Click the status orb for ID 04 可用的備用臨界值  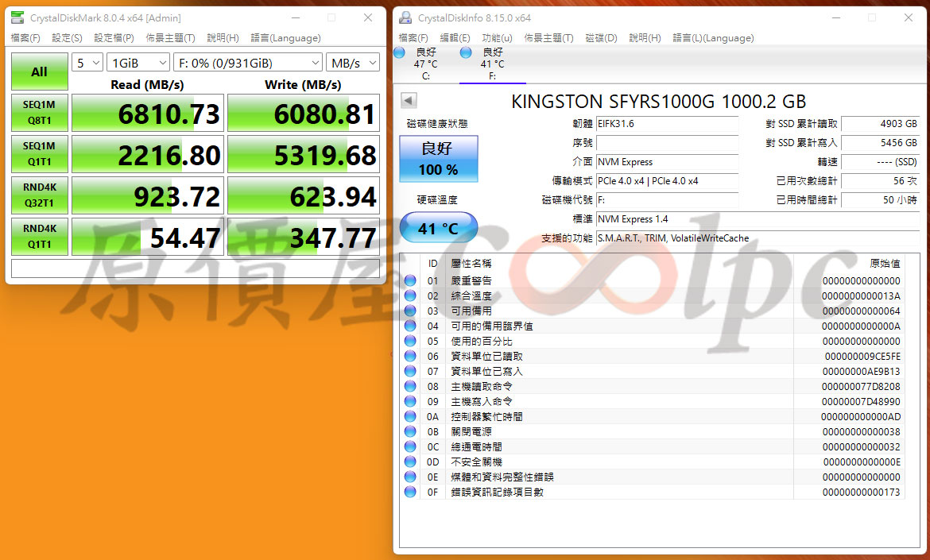pyautogui.click(x=410, y=326)
